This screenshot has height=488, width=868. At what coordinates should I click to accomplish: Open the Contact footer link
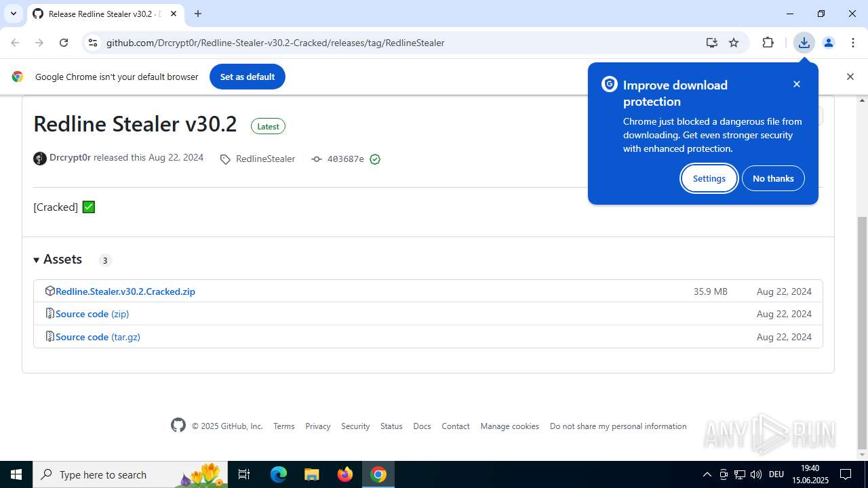(456, 426)
